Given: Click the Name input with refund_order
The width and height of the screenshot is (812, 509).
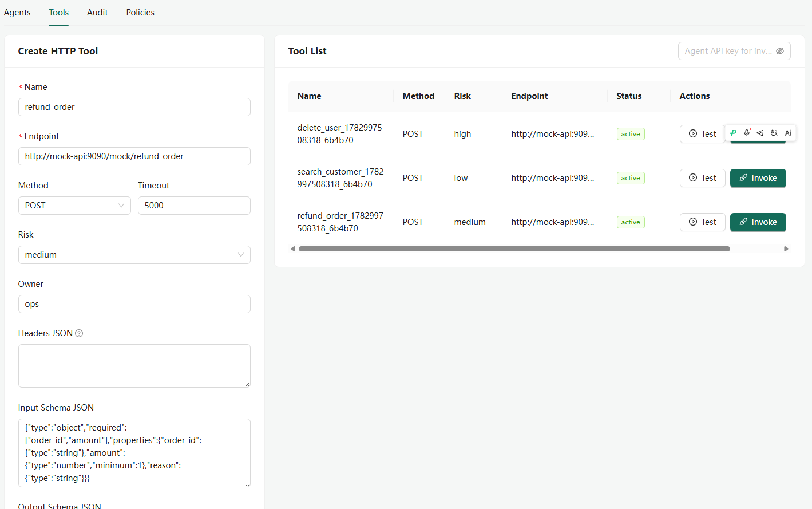Looking at the screenshot, I should 134,107.
